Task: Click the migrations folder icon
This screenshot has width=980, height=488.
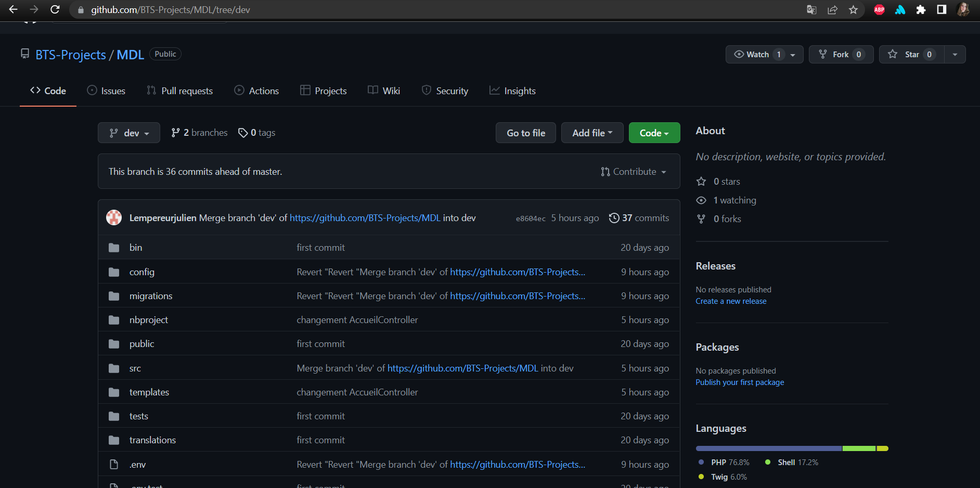Action: pyautogui.click(x=114, y=296)
